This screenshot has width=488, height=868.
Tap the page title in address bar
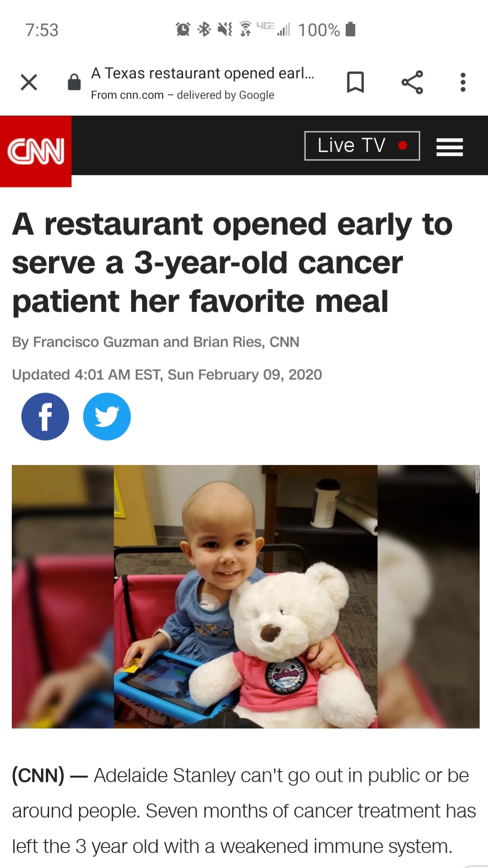(203, 73)
